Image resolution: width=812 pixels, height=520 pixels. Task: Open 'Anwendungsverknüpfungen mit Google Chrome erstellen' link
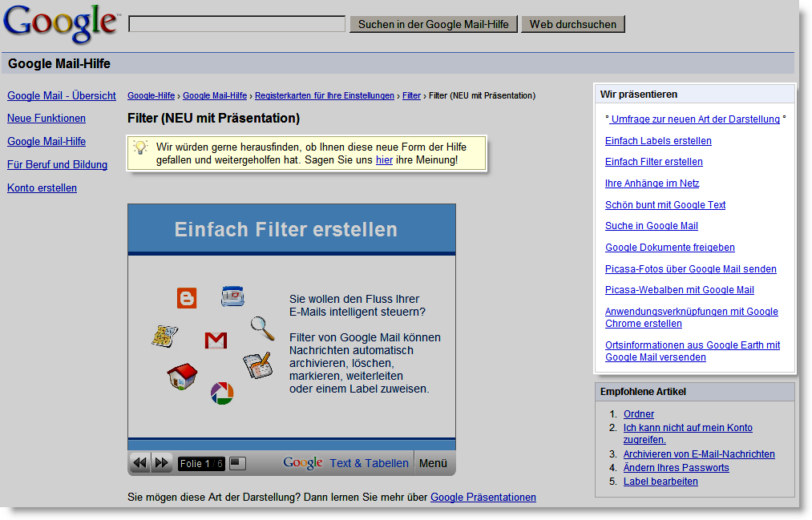point(692,317)
